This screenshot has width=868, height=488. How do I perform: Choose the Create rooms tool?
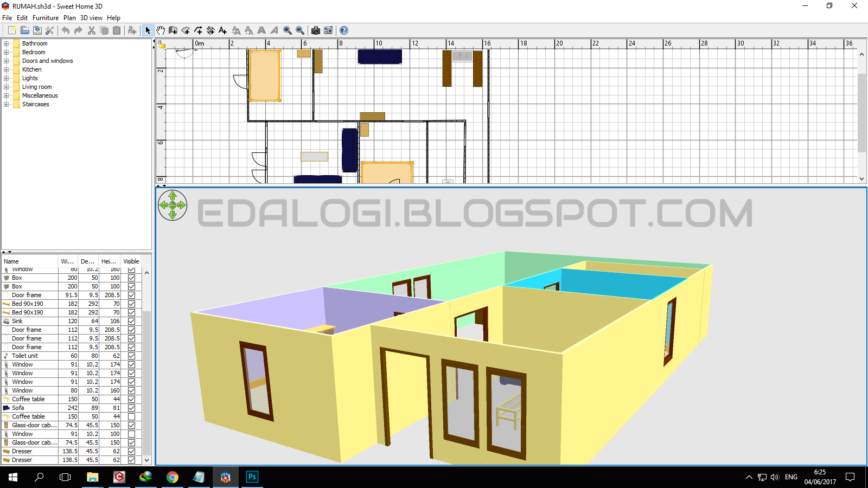[186, 30]
